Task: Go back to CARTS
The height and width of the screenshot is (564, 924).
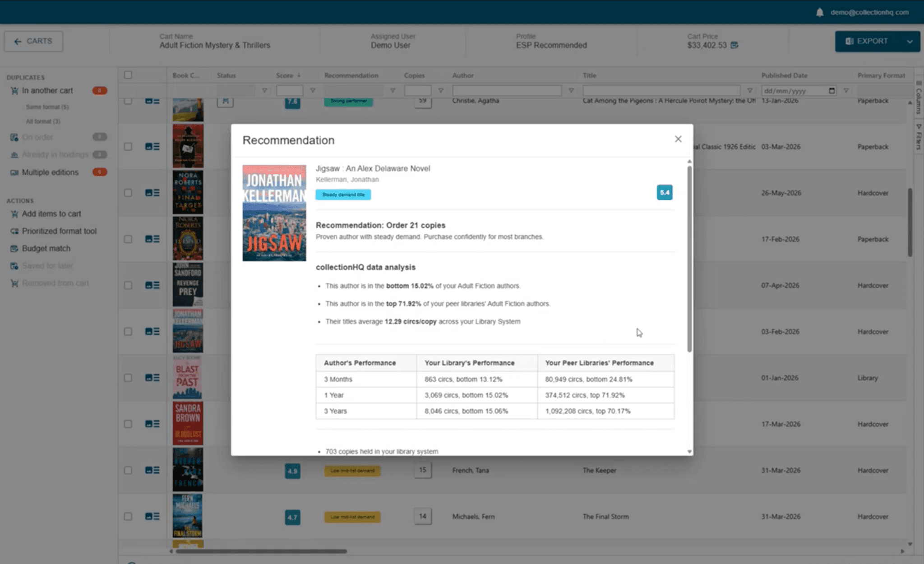Action: pos(33,41)
